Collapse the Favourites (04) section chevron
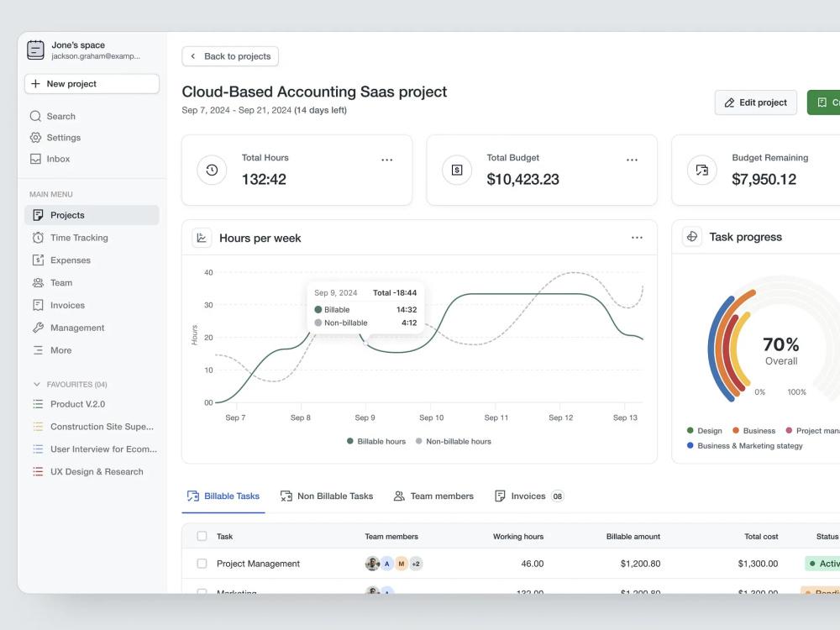 pyautogui.click(x=36, y=384)
